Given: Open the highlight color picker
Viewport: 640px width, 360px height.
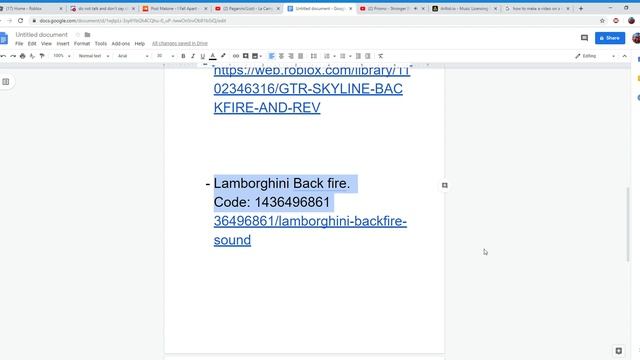Looking at the screenshot, I should click(223, 56).
